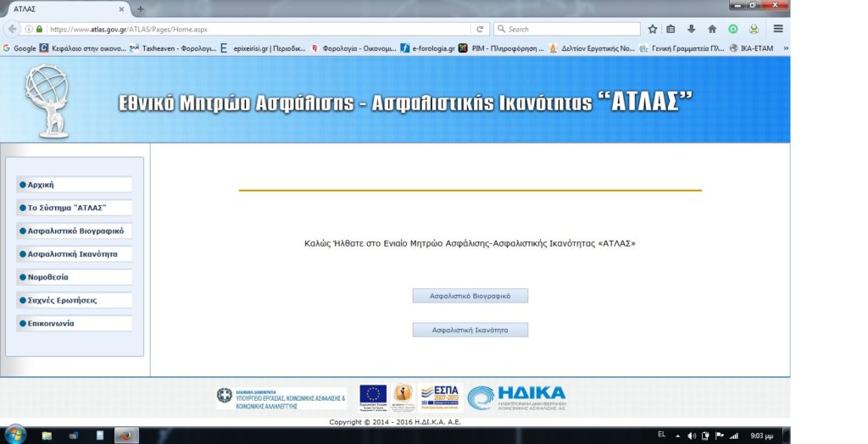This screenshot has width=868, height=444.
Task: Open the Windows Start button
Action: click(x=14, y=435)
